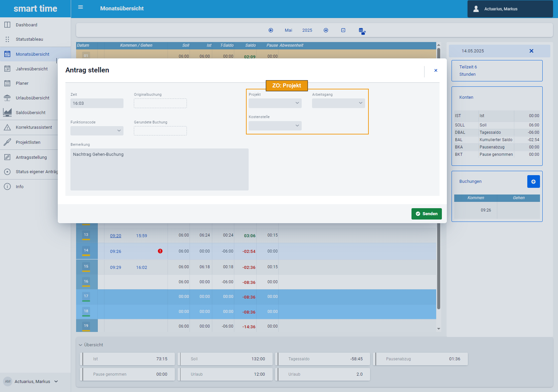Toggle the hamburger menu icon
The width and height of the screenshot is (558, 392).
[80, 7]
